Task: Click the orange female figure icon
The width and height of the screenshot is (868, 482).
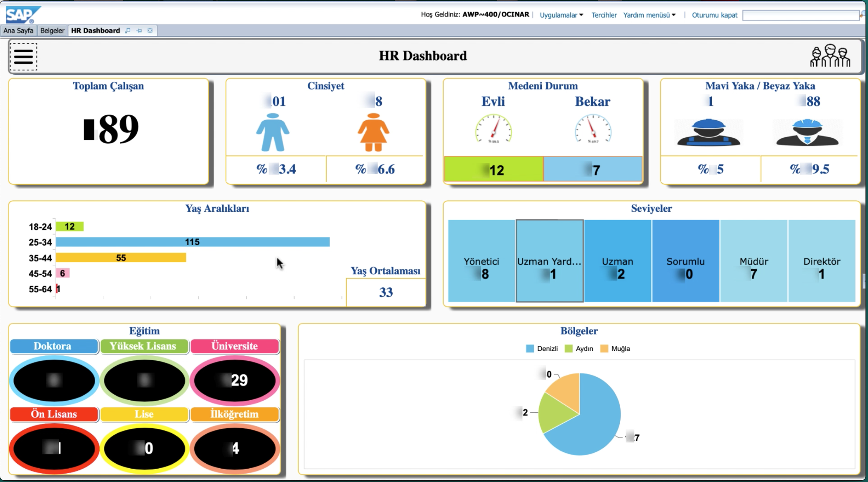Action: pos(373,132)
